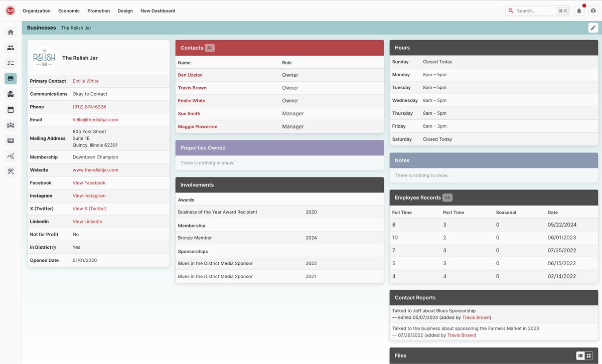This screenshot has width=602, height=364.
Task: Click the pencil edit business icon
Action: 593,28
